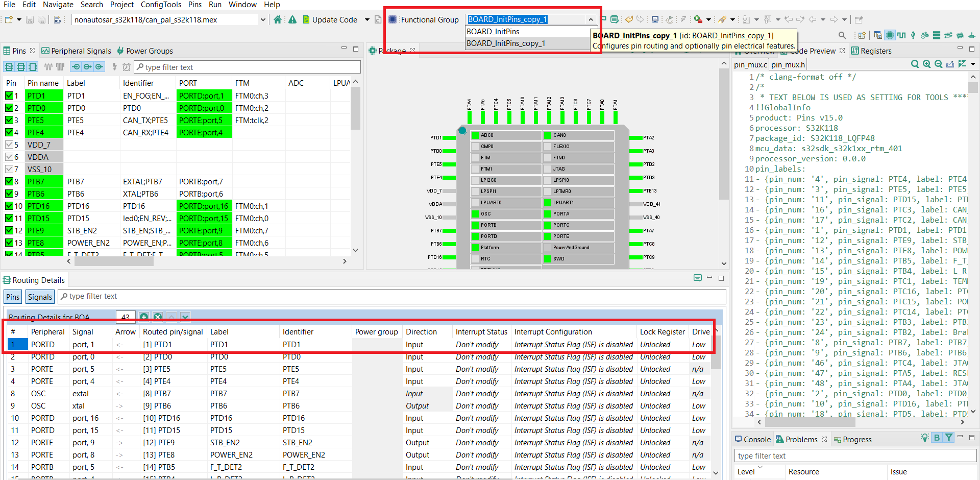980x480 pixels.
Task: Uncheck the PTB7 pin 8 checkbox
Action: tap(9, 181)
